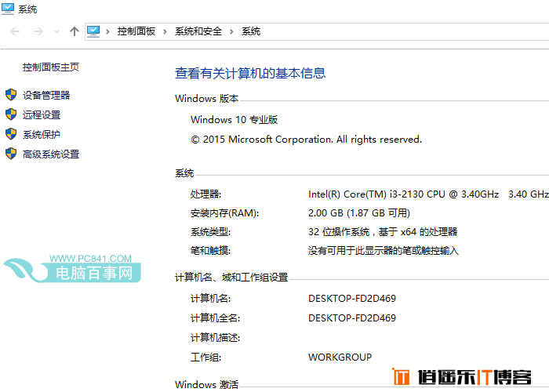Click shield icon beside 设备管理器
This screenshot has width=549, height=392.
click(x=11, y=95)
